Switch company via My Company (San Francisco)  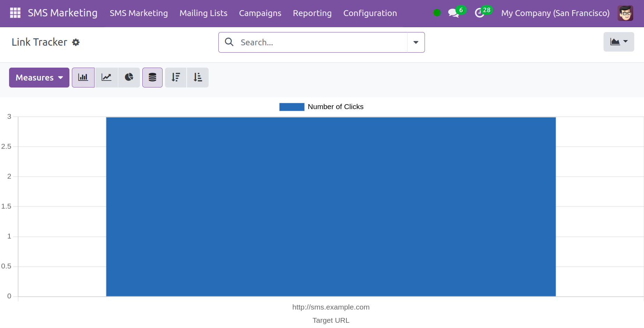(x=555, y=13)
